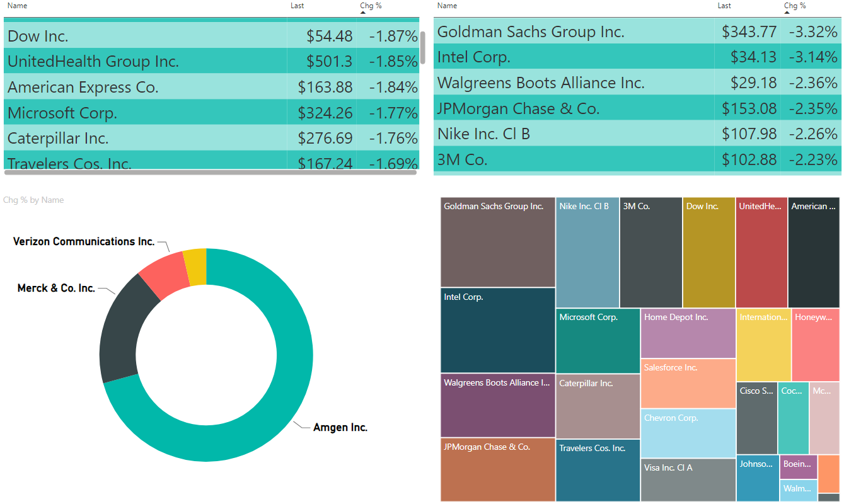The width and height of the screenshot is (844, 504).
Task: Select the Chevron Corp. treemap tile
Action: coord(688,433)
